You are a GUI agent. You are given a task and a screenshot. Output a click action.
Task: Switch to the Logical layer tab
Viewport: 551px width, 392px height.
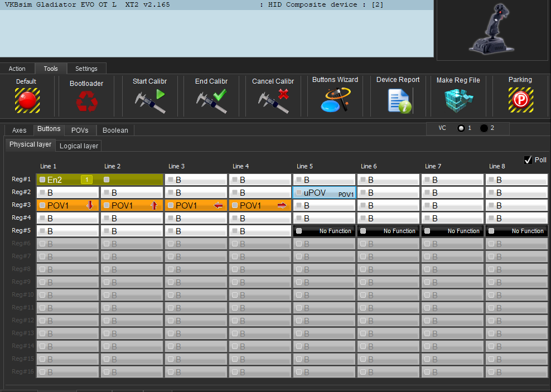pos(79,146)
